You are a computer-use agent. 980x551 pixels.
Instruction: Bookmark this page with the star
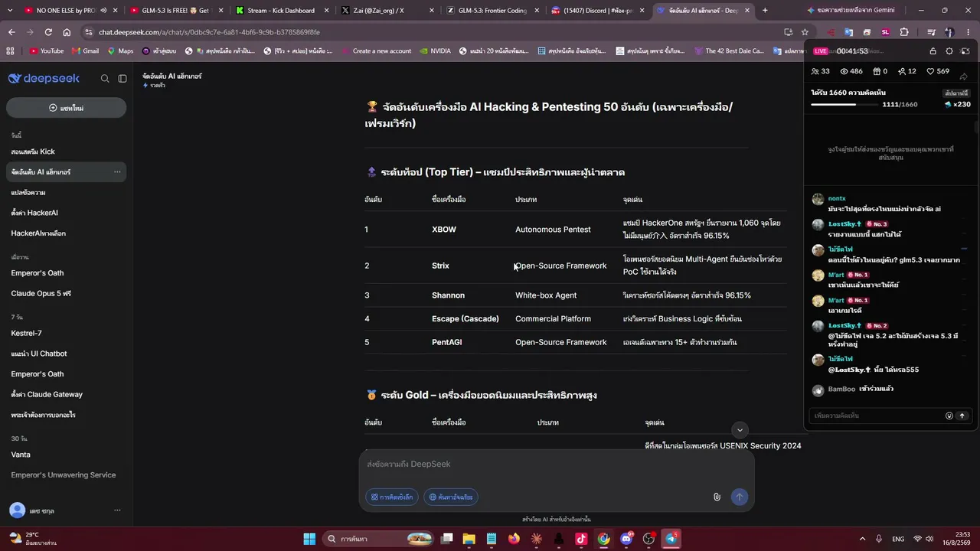(x=805, y=32)
